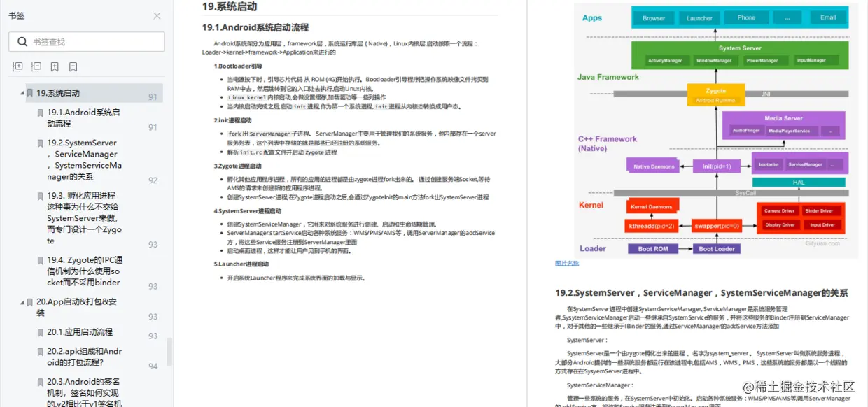Image resolution: width=868 pixels, height=407 pixels.
Task: Click the HAL block in the diagram
Action: point(798,183)
